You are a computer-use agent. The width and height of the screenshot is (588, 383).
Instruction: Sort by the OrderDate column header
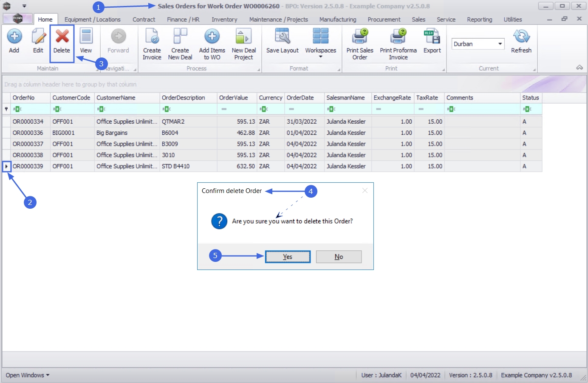click(304, 98)
